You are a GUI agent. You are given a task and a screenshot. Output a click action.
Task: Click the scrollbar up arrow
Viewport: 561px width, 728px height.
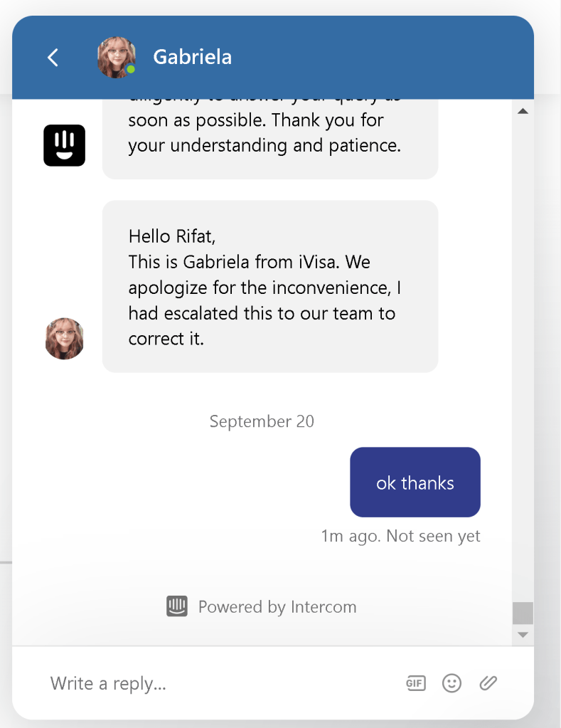coord(523,111)
